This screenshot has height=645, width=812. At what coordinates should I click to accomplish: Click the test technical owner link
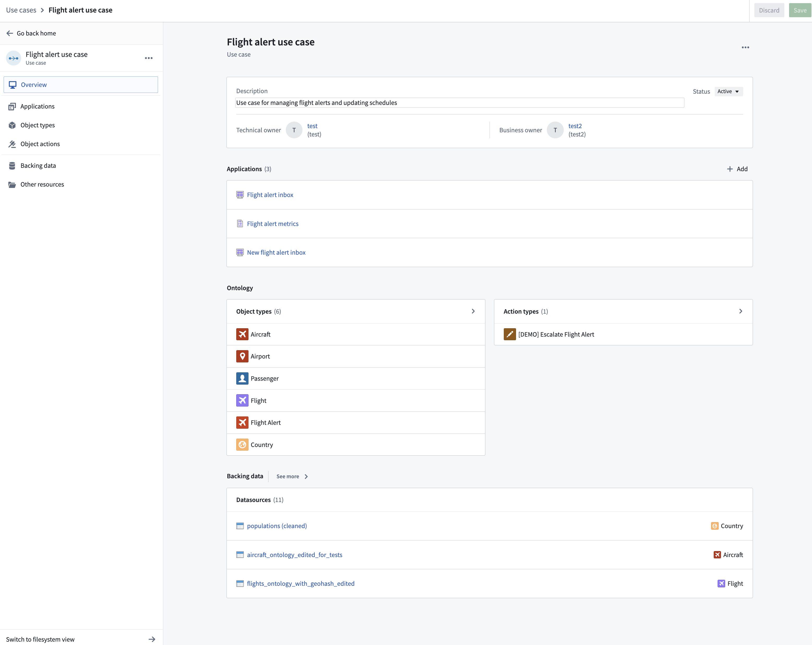coord(312,126)
